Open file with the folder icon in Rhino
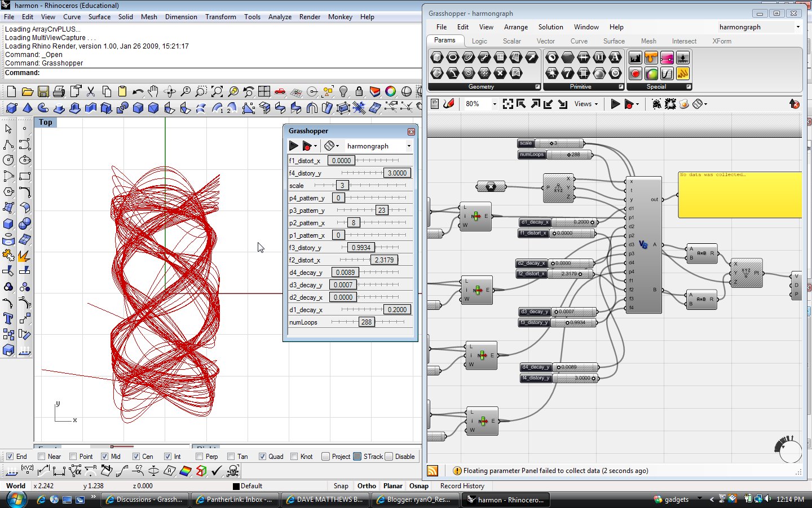Screen dimensions: 812x508 tap(27, 91)
